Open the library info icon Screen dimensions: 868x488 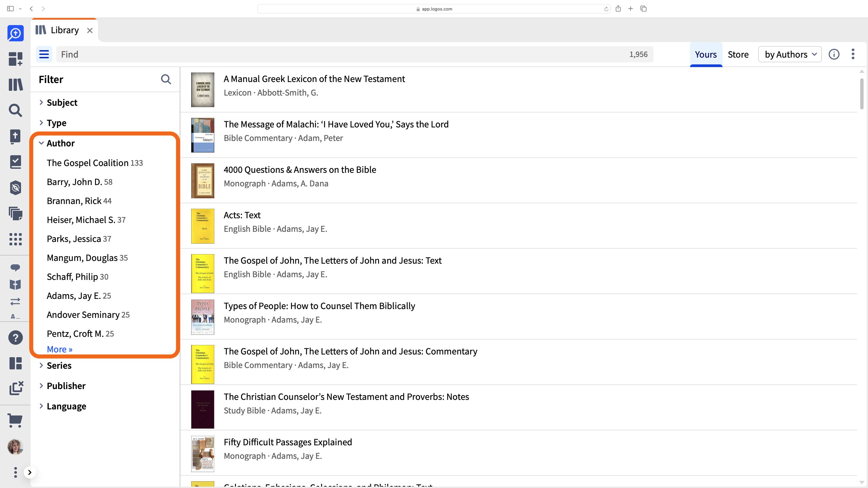[x=834, y=54]
